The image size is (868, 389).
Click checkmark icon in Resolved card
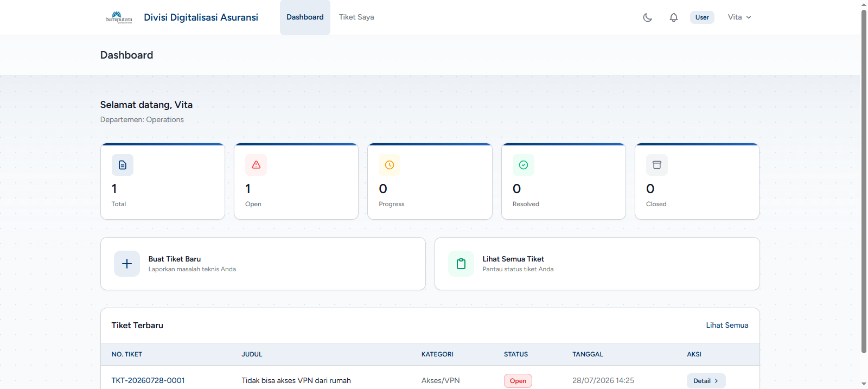[524, 165]
